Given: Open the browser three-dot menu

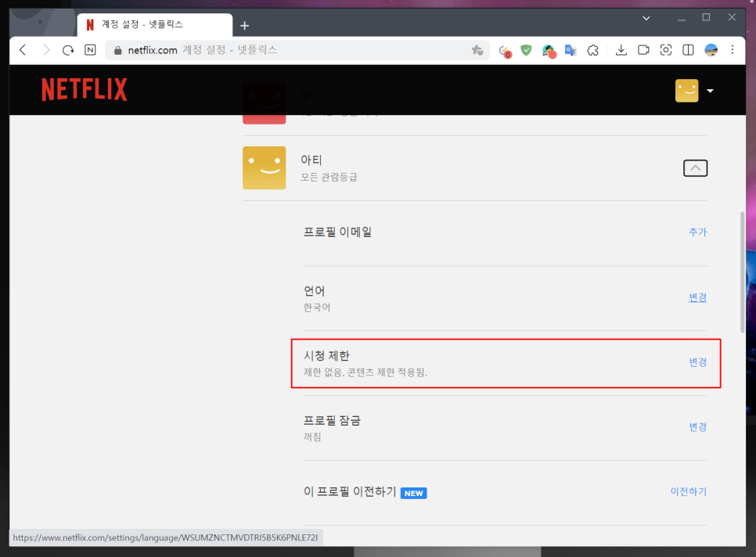Looking at the screenshot, I should click(x=733, y=49).
